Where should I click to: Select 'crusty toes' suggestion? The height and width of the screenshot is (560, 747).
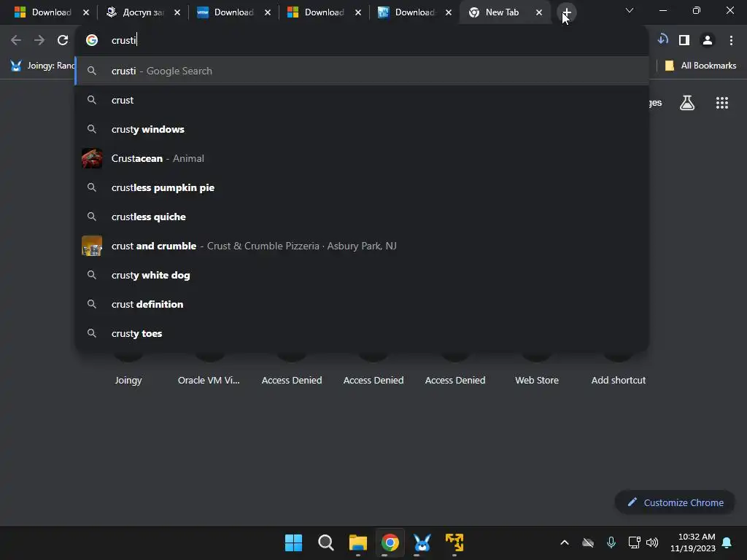362,333
